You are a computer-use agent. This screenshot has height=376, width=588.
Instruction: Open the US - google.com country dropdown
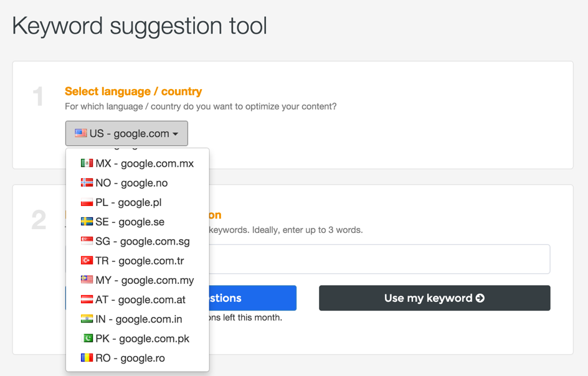[x=126, y=133]
